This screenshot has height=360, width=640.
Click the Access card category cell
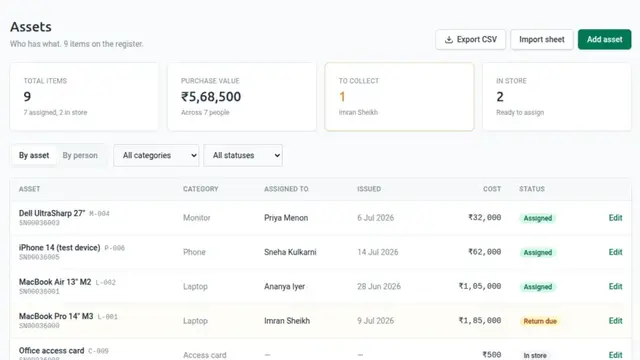[204, 355]
